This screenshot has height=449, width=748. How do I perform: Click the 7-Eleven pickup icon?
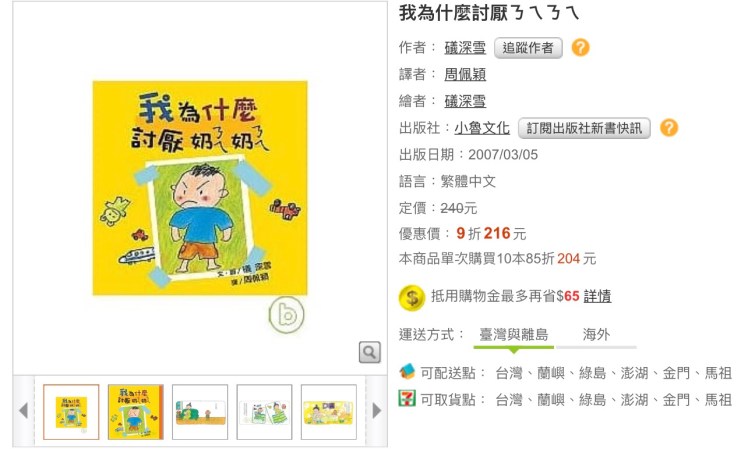pos(407,398)
